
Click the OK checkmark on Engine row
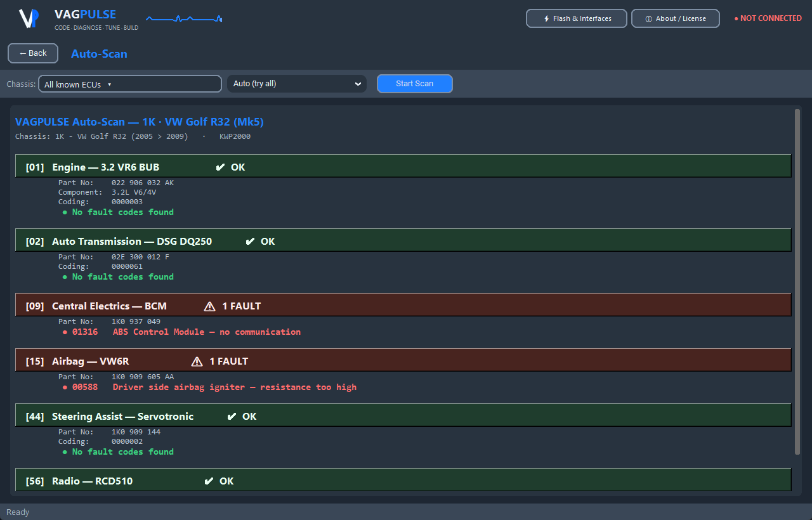220,167
